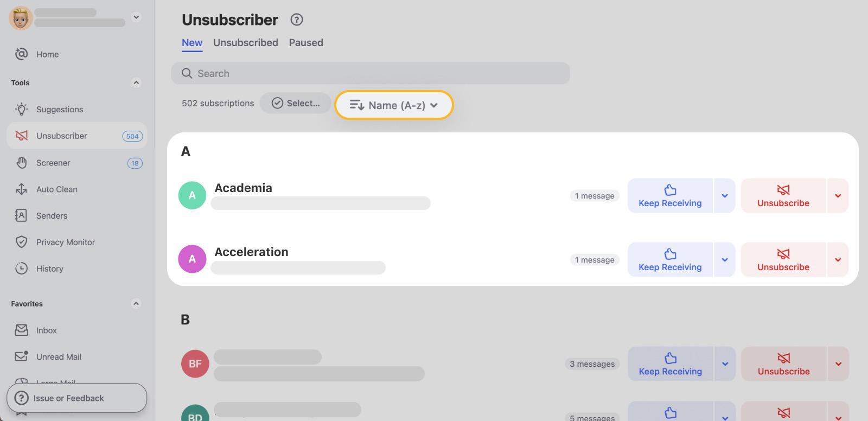The width and height of the screenshot is (868, 421).
Task: Select the Unread Mail icon
Action: click(21, 356)
